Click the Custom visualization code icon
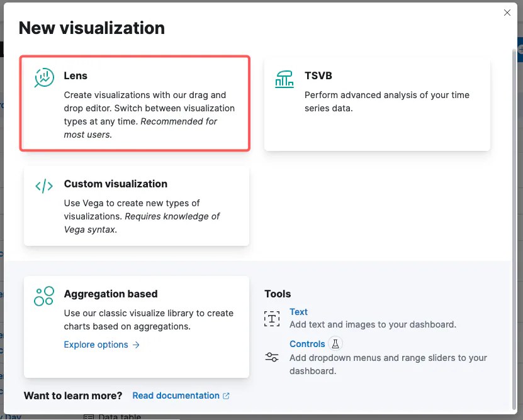 pyautogui.click(x=43, y=185)
